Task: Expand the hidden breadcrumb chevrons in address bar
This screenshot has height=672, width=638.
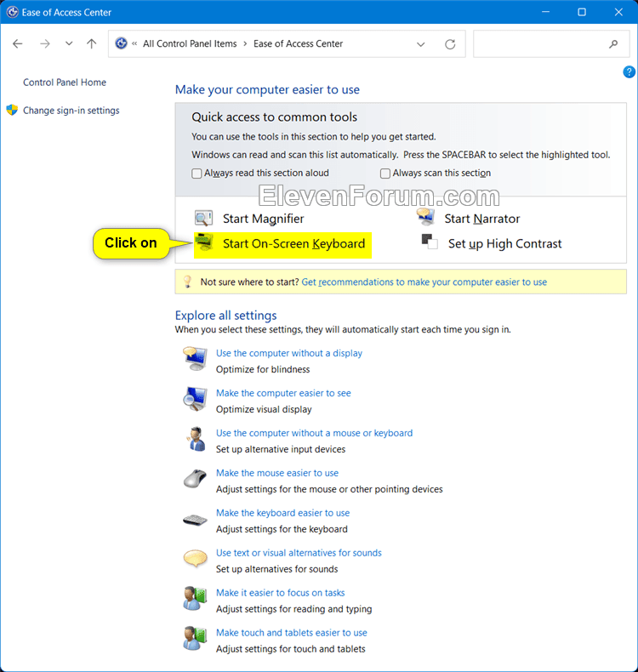Action: coord(134,43)
